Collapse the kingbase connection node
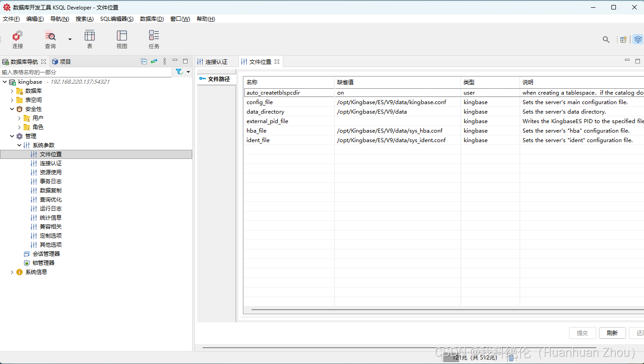The width and height of the screenshot is (644, 364). pos(5,82)
